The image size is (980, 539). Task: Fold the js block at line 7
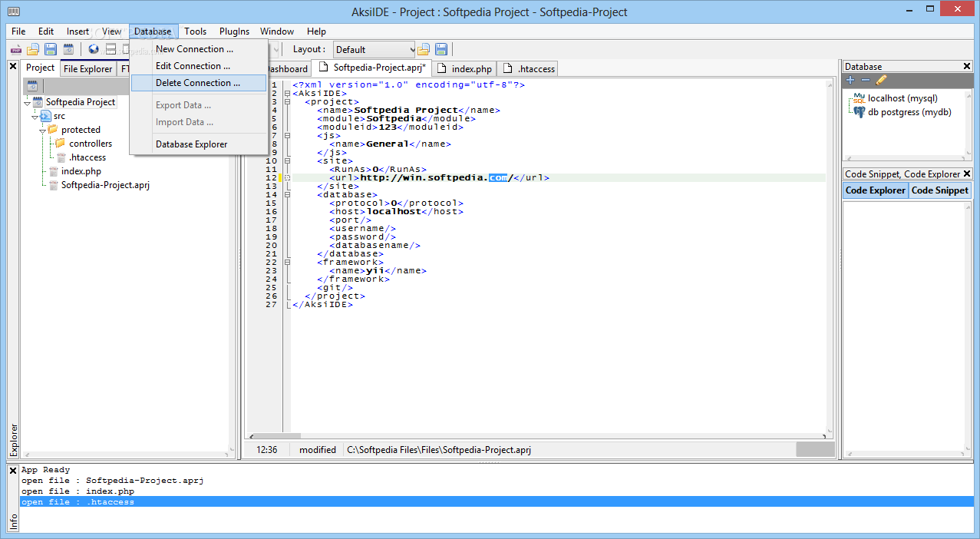(287, 136)
